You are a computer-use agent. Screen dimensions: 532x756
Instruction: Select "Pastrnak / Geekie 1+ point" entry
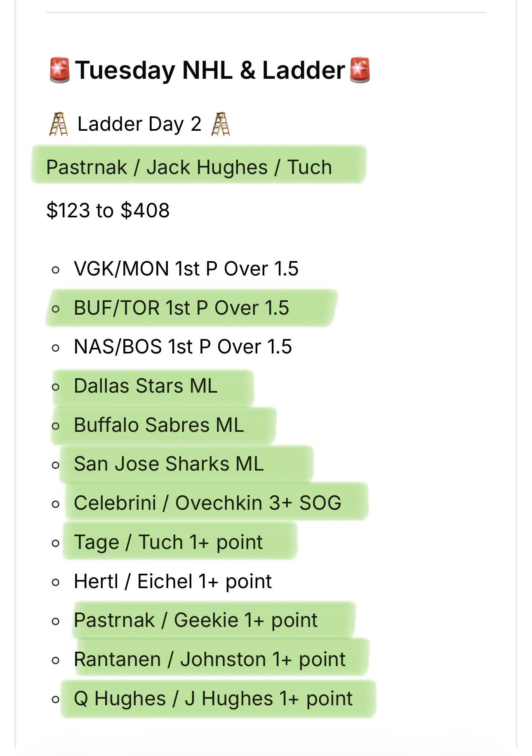195,620
